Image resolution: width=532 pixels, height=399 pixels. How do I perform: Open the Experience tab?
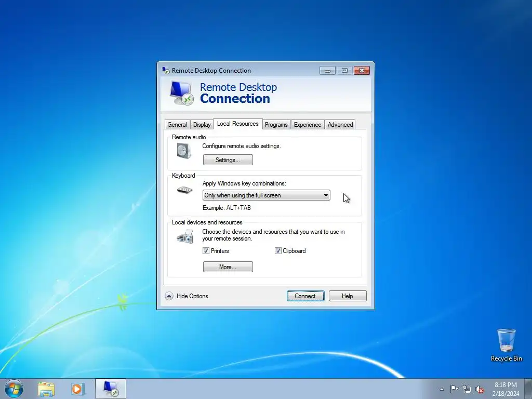308,125
